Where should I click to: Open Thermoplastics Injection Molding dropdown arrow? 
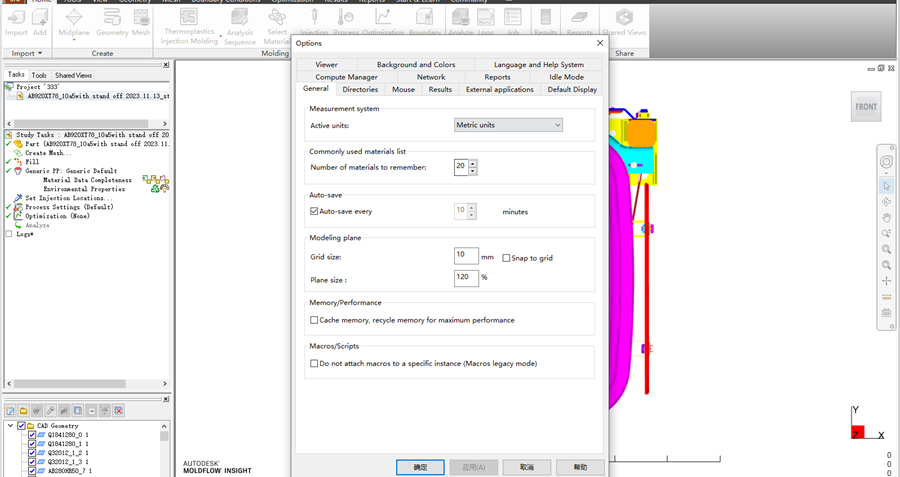pyautogui.click(x=221, y=37)
